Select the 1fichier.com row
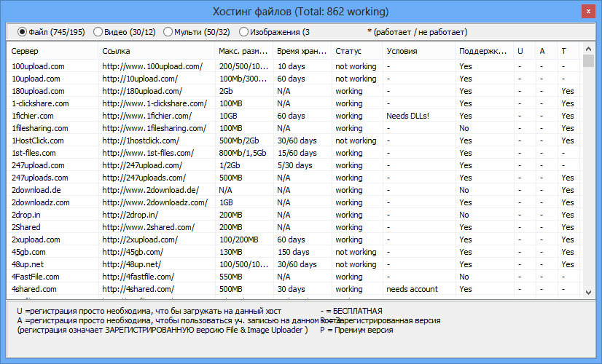The image size is (602, 364). point(294,116)
